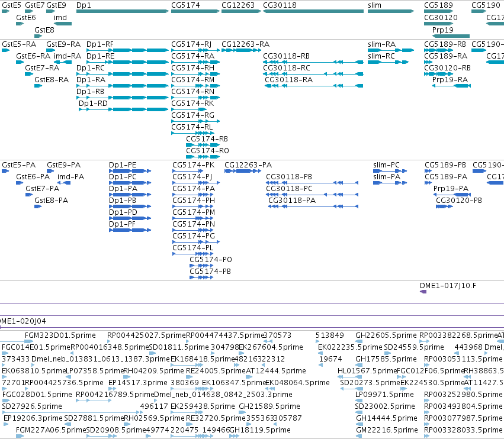Select EST RE32720.5prime

point(216,418)
